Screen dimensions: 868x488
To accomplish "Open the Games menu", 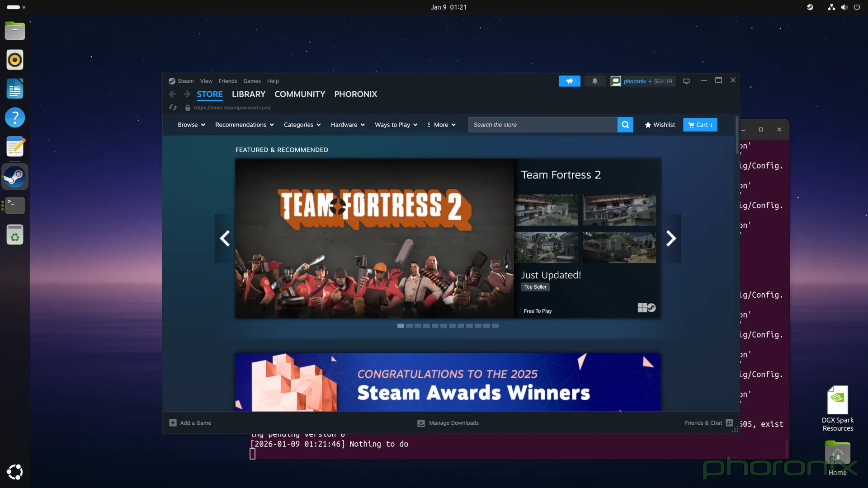I will pos(252,81).
